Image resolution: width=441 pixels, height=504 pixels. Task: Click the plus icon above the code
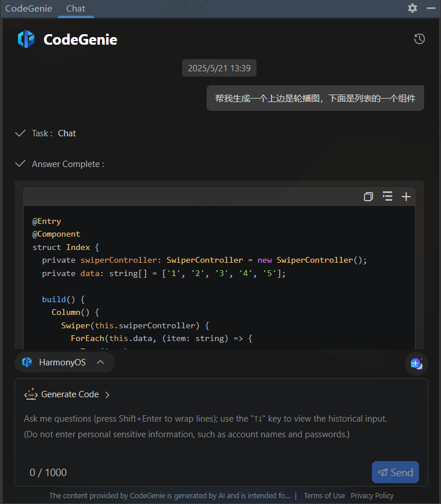click(x=406, y=197)
